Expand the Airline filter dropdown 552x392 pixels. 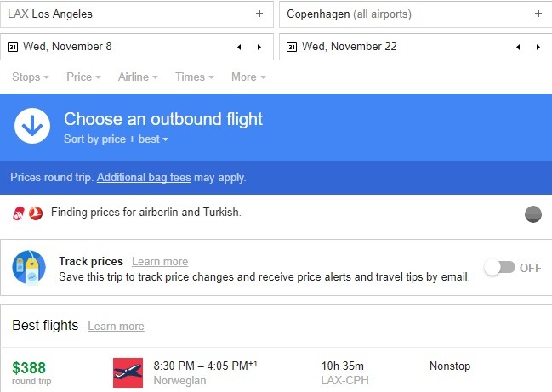click(138, 77)
